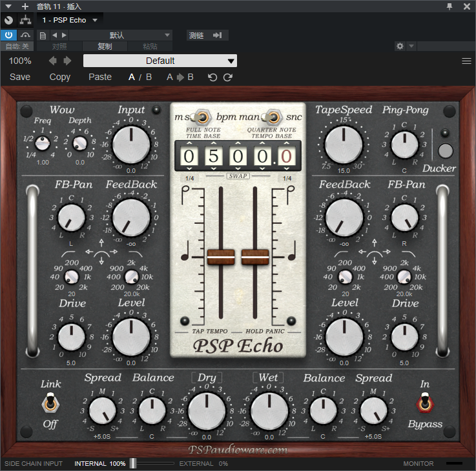Click the 自动: 关 automation button
This screenshot has width=476, height=471.
[17, 46]
